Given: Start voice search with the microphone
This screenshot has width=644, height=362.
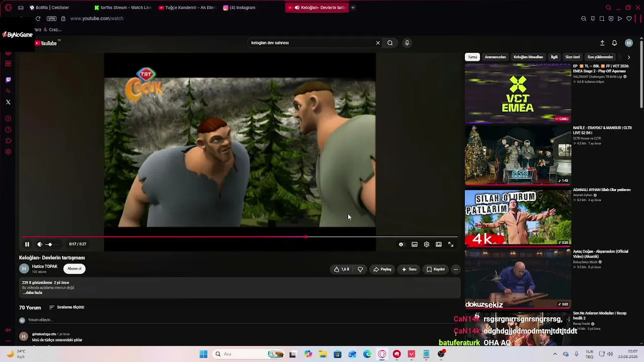Looking at the screenshot, I should coord(407,43).
